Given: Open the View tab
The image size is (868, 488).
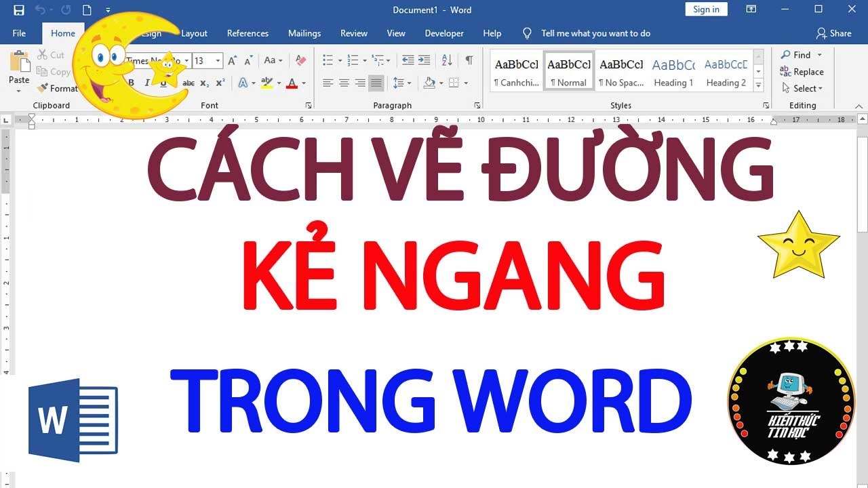Looking at the screenshot, I should (x=396, y=33).
